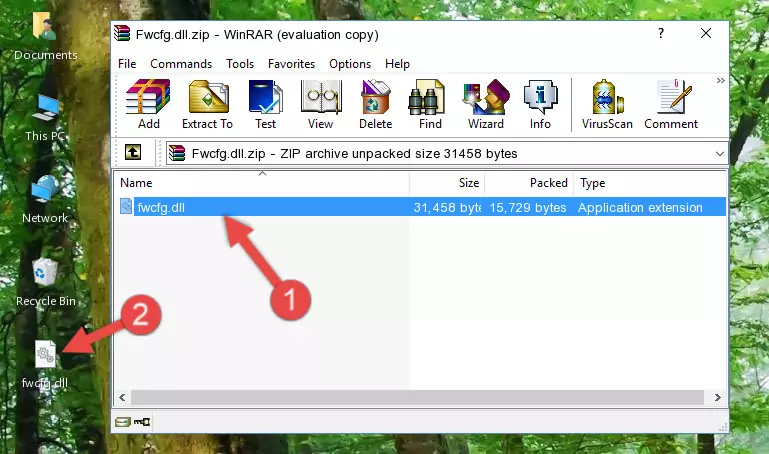Screen dimensions: 769x454
Task: Click the drive icon in status bar
Action: pos(123,422)
